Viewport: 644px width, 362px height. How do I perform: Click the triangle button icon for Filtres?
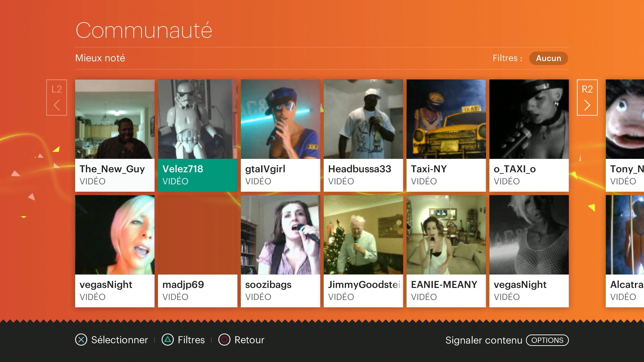(x=168, y=340)
